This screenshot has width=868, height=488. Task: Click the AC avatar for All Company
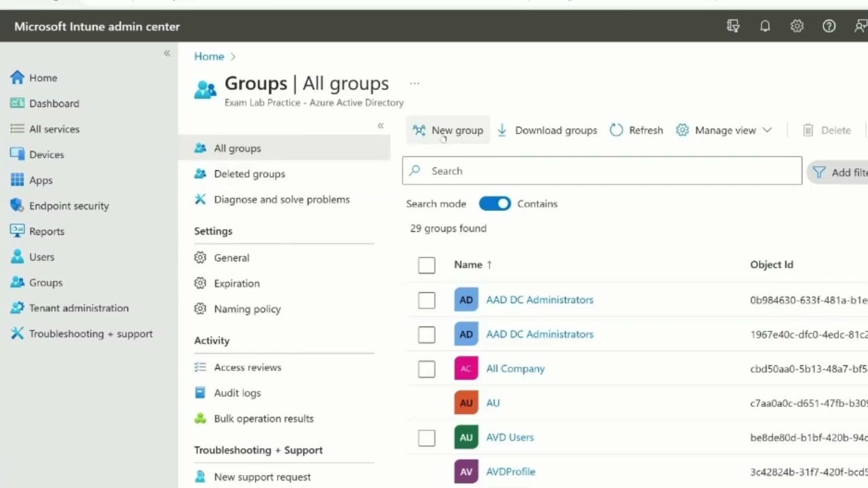466,369
